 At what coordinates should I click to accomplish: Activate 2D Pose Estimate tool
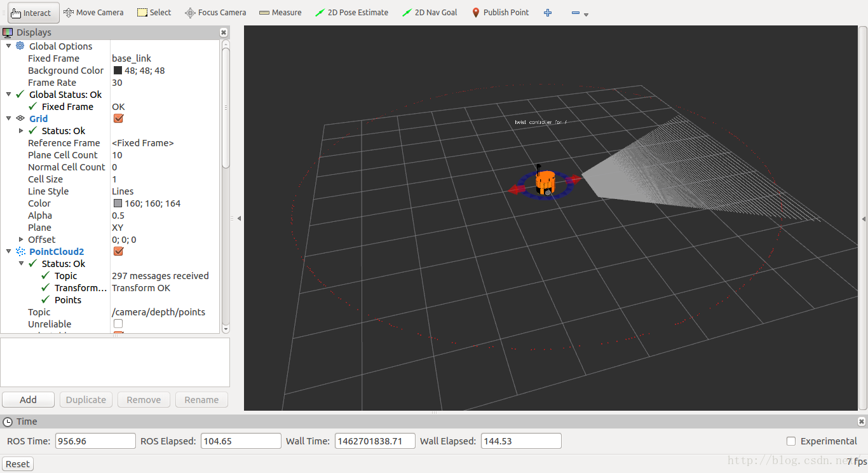351,13
